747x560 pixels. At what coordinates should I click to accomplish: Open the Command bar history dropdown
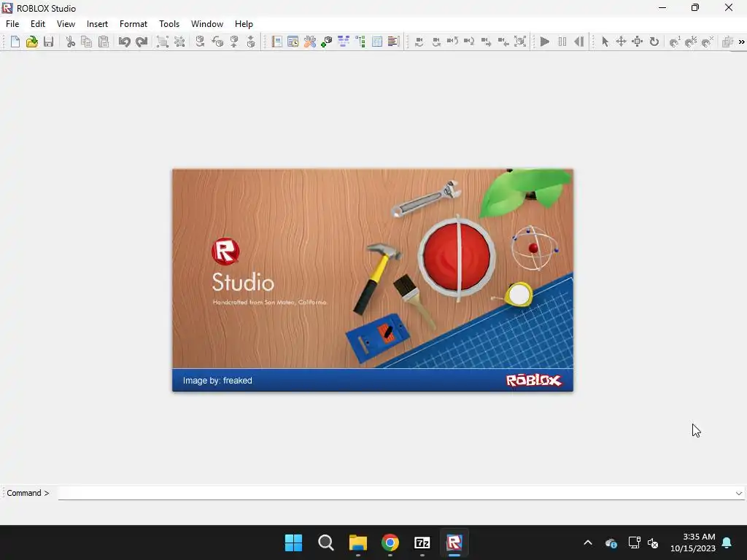coord(739,494)
